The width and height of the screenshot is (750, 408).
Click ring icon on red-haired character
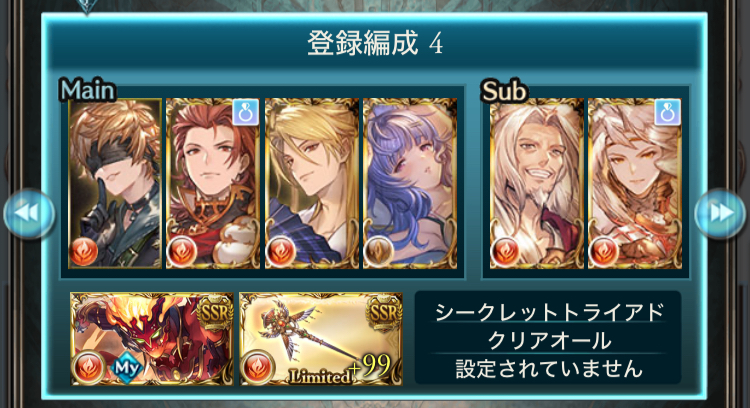point(246,113)
